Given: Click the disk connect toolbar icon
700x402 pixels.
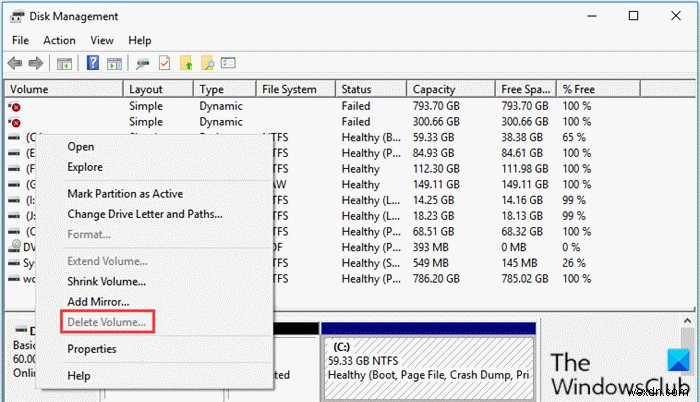Looking at the screenshot, I should tap(142, 64).
